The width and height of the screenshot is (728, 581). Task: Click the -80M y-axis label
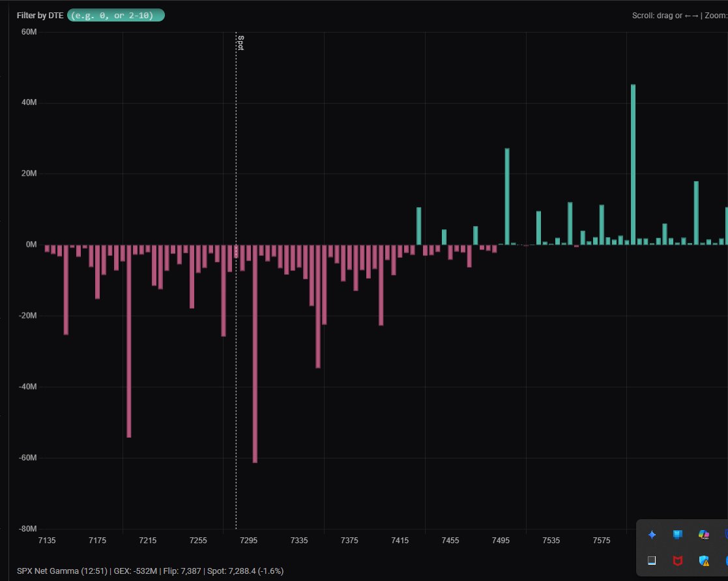(x=27, y=528)
